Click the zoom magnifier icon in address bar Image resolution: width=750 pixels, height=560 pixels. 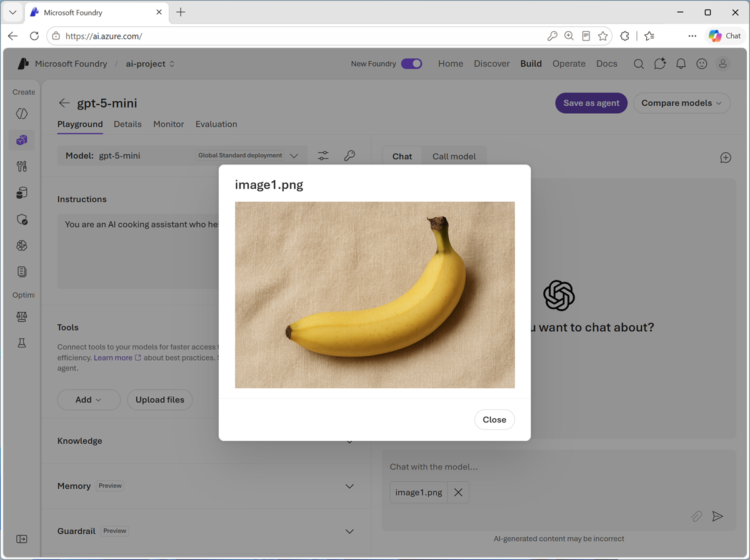(x=569, y=36)
